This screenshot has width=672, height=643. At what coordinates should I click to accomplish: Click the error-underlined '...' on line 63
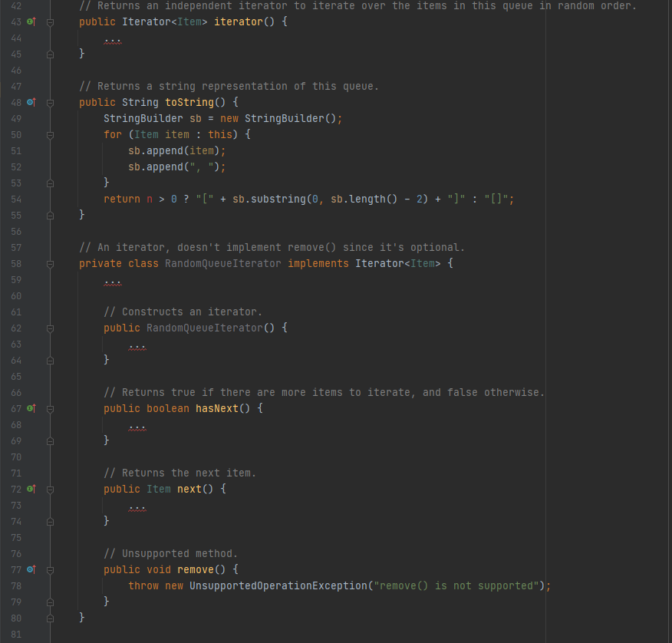point(137,348)
